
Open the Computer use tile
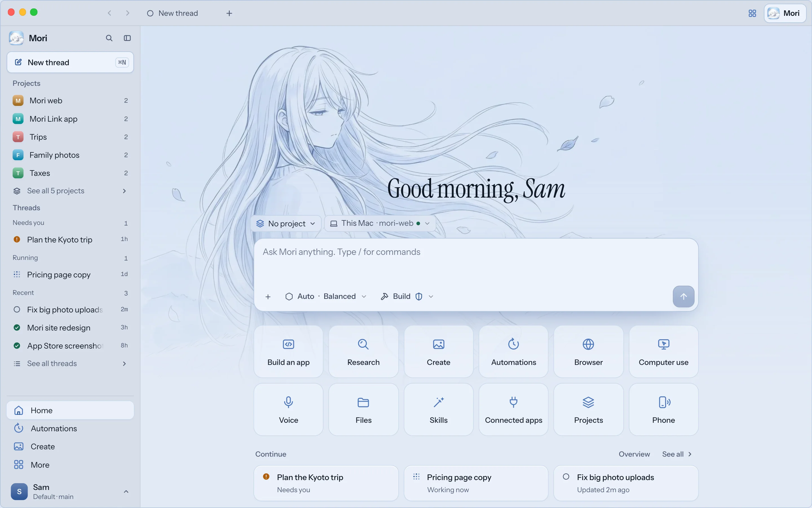click(663, 351)
